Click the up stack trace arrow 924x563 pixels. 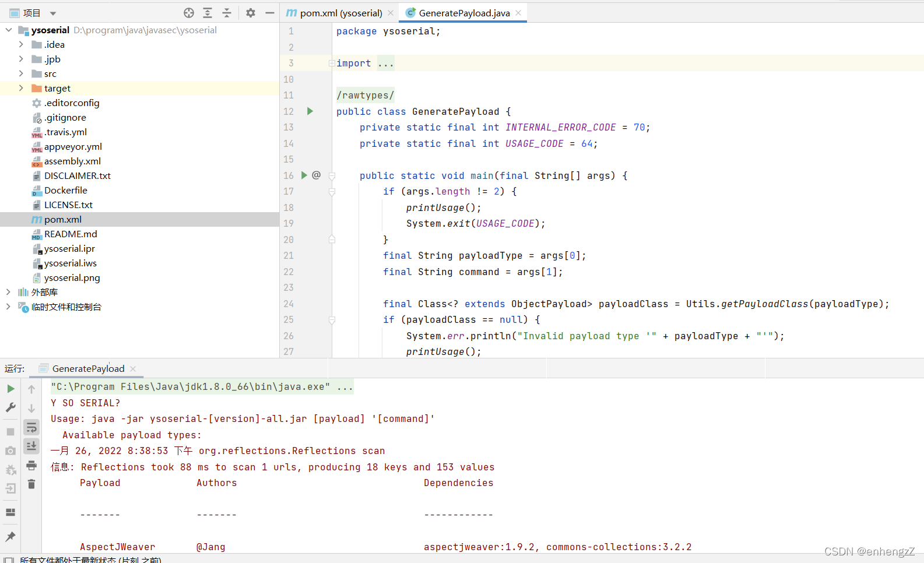pyautogui.click(x=31, y=389)
